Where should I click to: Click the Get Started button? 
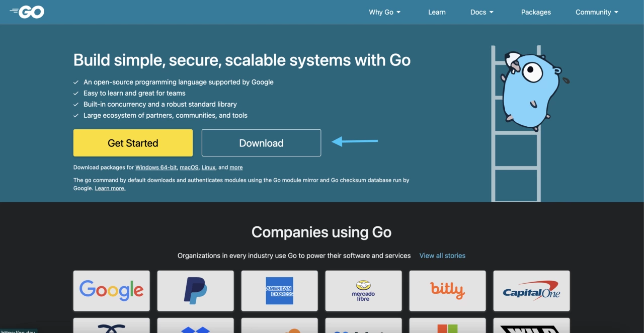click(133, 143)
